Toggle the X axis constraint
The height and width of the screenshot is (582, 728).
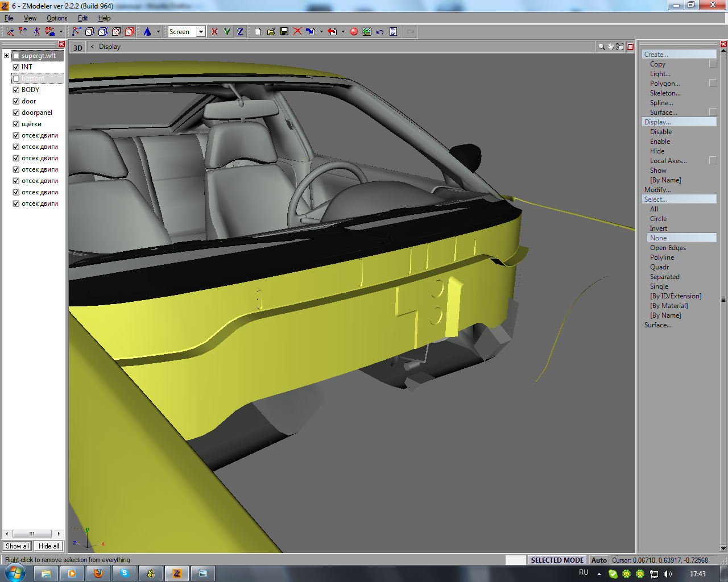tap(214, 32)
